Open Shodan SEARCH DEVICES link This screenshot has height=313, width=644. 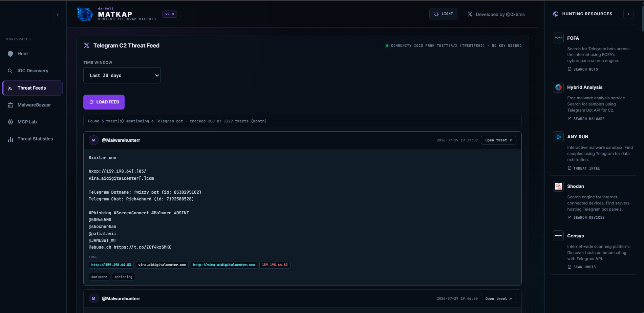(586, 217)
